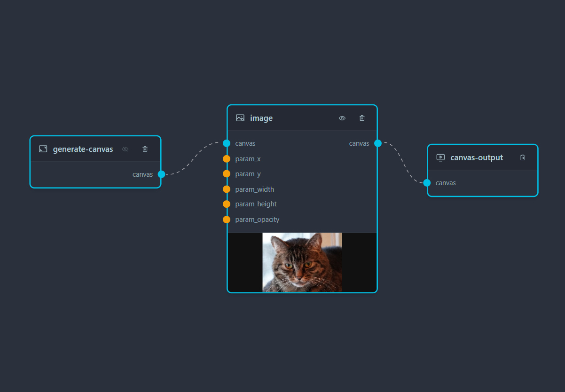Click the generate-canvas node type icon
Image resolution: width=565 pixels, height=392 pixels.
pyautogui.click(x=43, y=149)
